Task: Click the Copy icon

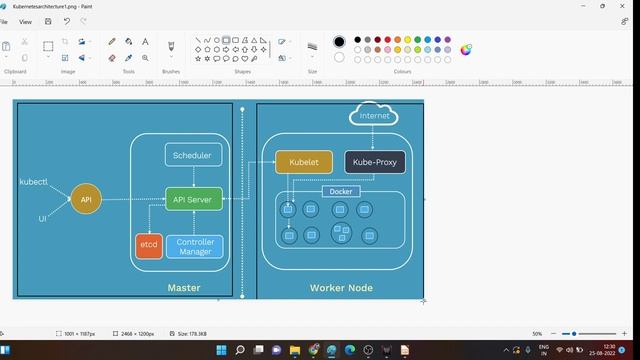Action: point(24,58)
